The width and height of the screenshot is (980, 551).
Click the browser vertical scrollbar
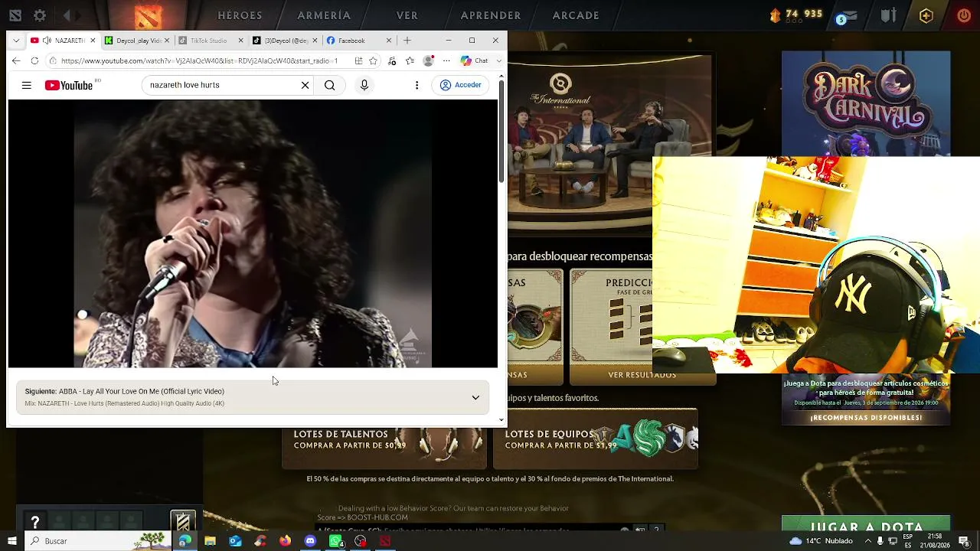click(502, 130)
